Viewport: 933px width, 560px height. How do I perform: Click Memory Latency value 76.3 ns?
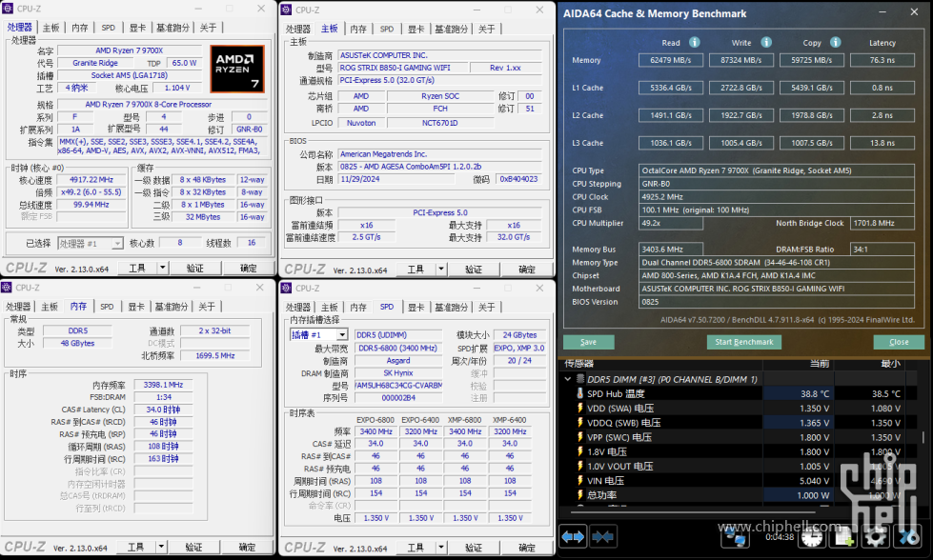click(x=882, y=60)
